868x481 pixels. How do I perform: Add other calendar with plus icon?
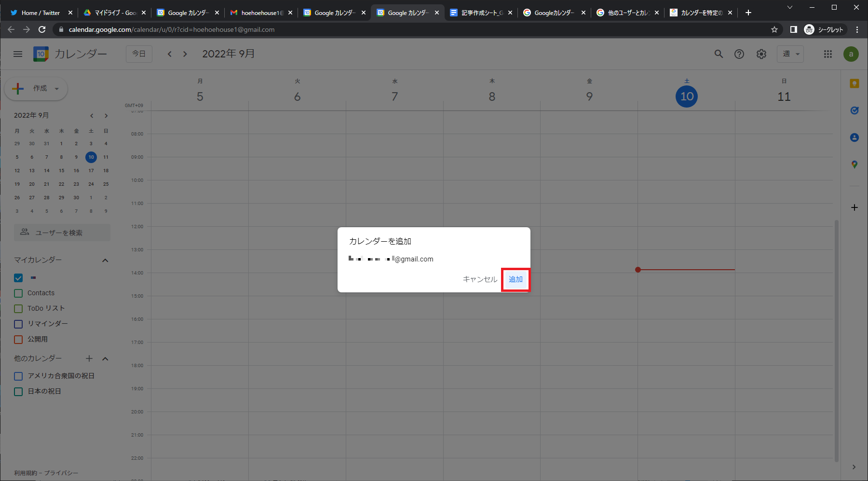click(89, 358)
